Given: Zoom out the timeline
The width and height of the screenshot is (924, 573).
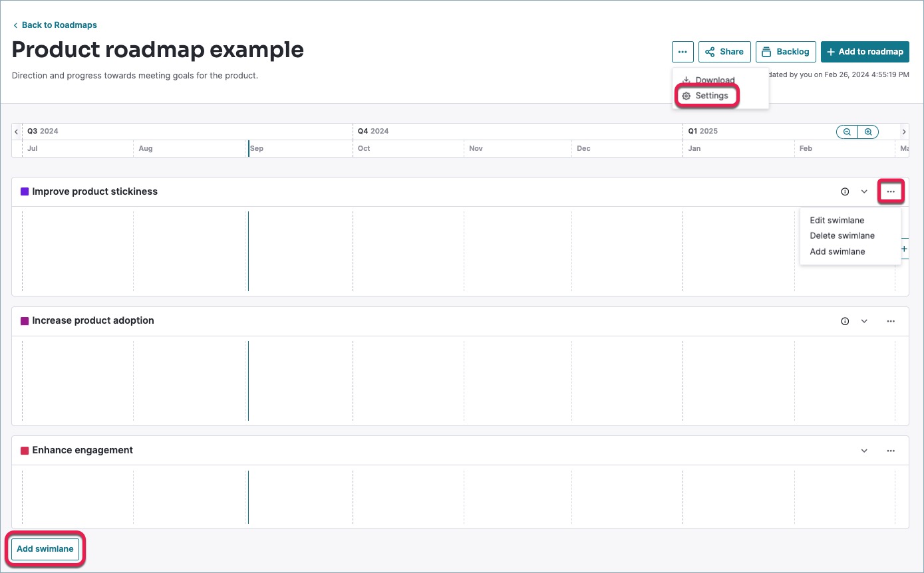Looking at the screenshot, I should [x=847, y=132].
